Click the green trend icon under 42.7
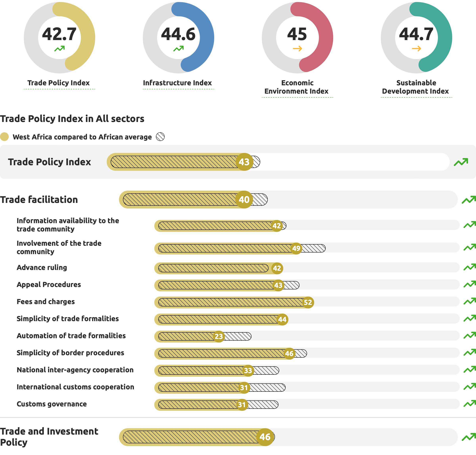Viewport: 476px width, 455px height. (59, 49)
